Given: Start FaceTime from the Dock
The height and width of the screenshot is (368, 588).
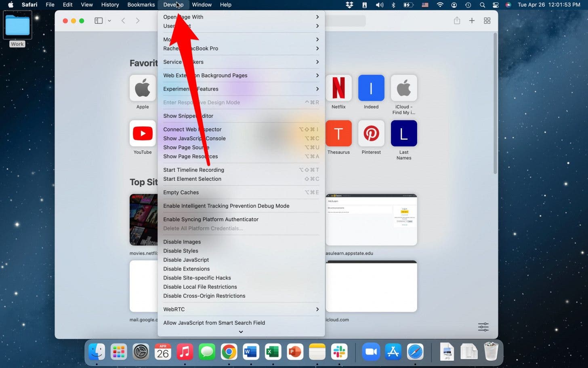Looking at the screenshot, I should 371,351.
